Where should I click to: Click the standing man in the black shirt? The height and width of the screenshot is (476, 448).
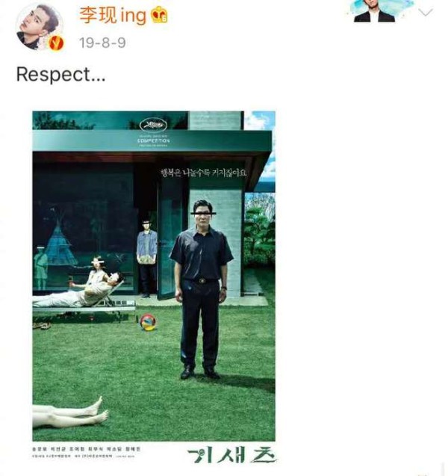click(x=201, y=288)
